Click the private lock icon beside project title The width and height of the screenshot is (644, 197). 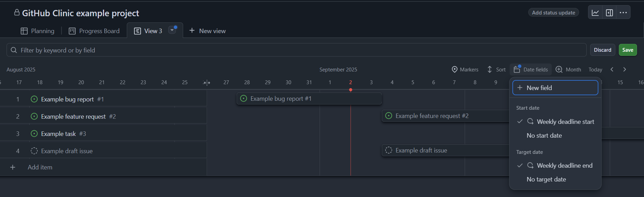click(17, 12)
